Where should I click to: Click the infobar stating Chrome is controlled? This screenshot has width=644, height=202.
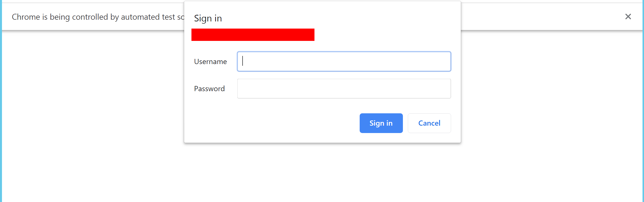point(98,17)
